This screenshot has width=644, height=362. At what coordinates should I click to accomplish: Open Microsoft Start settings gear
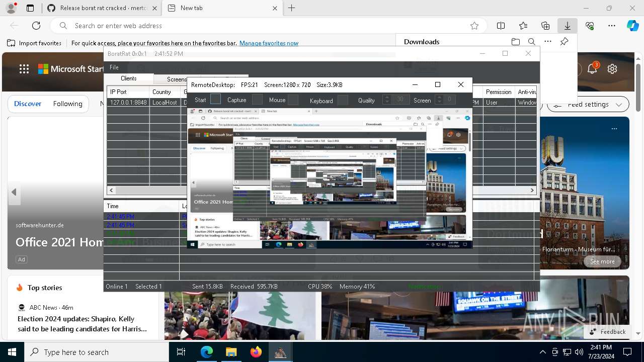[612, 69]
